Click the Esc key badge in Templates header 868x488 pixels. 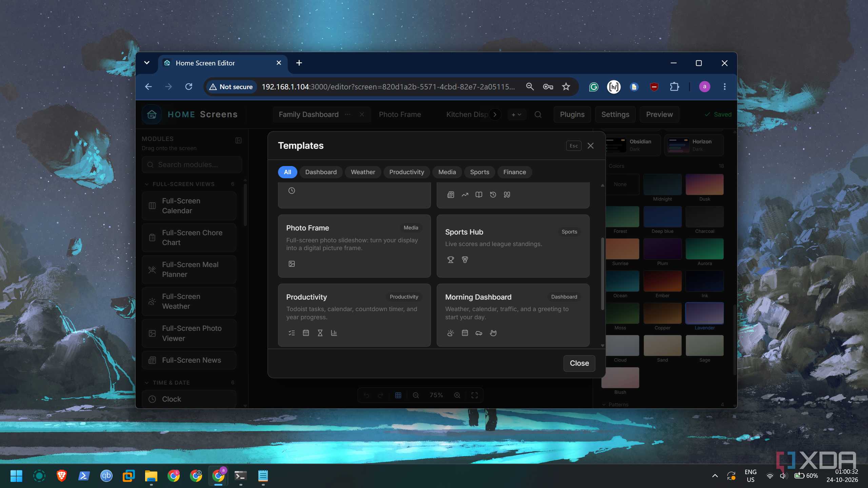point(574,146)
